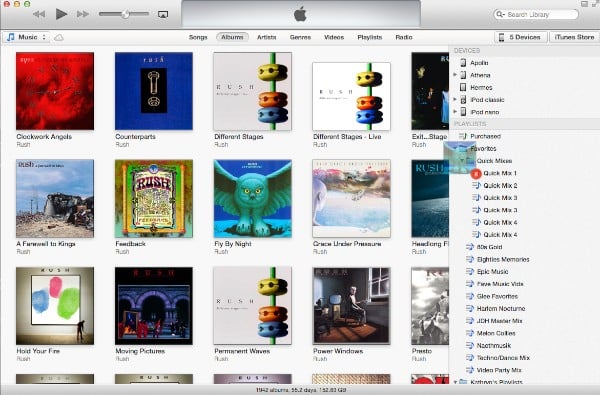Viewport: 600px width, 395px height.
Task: Open the Different Stages - Live album
Action: (351, 96)
